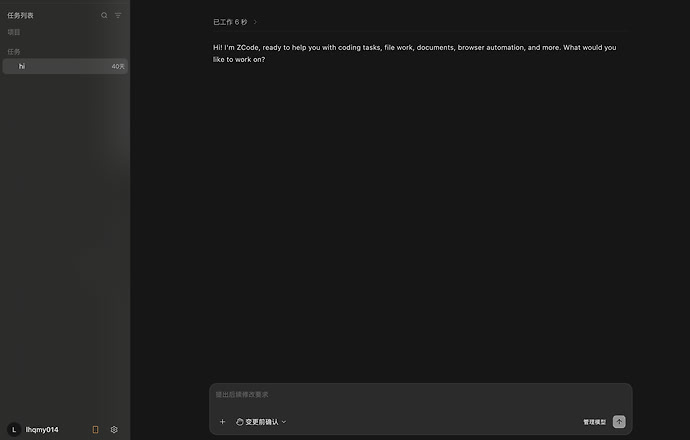690x440 pixels.
Task: Focus the follow-up request input field
Action: [421, 395]
